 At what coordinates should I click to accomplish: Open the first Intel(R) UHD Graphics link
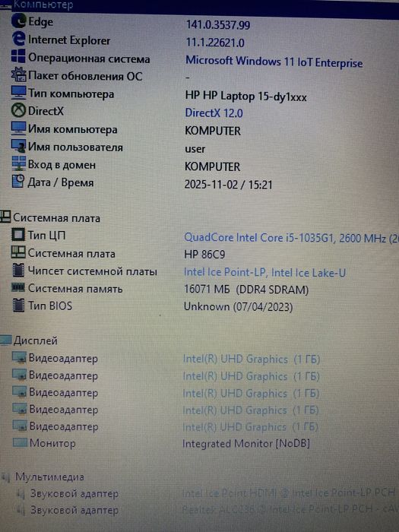[x=252, y=359]
